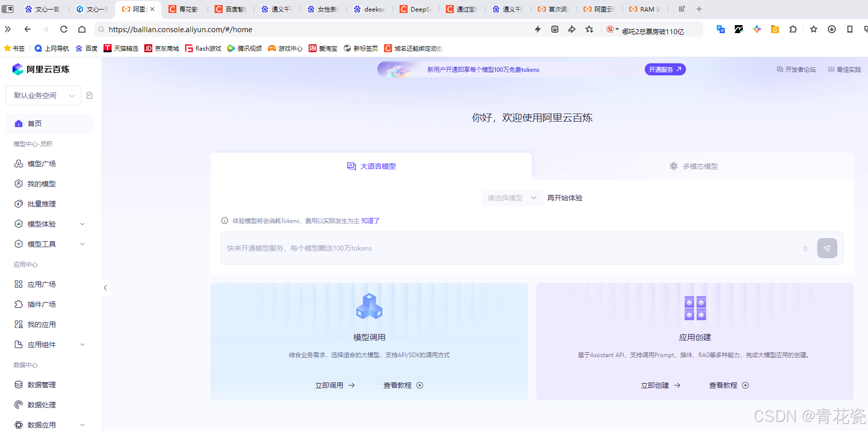The width and height of the screenshot is (868, 431).
Task: Expand the 数据应用 menu chevron
Action: (x=82, y=425)
